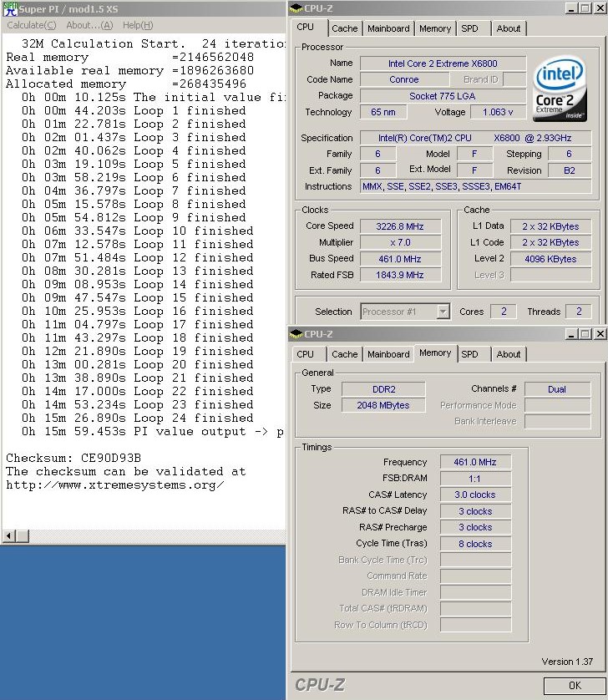Open Mainboard tab in lower CPU-Z window
Viewport: 608px width, 700px height.
[388, 354]
